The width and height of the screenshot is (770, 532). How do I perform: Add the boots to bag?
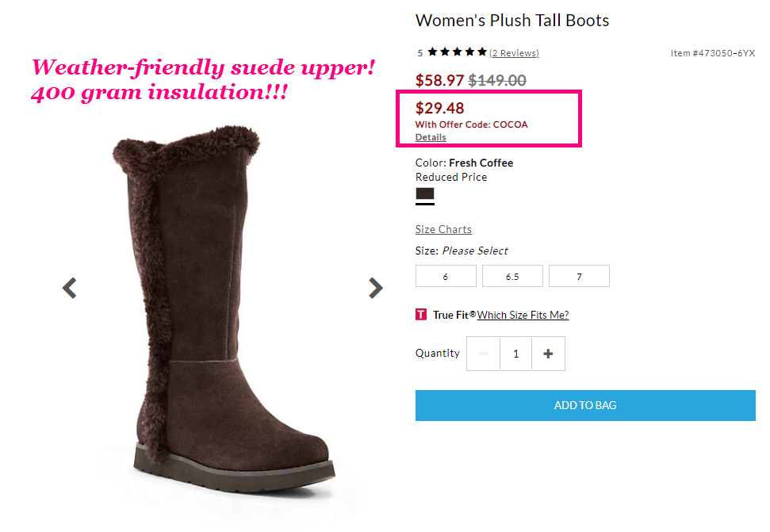click(x=585, y=405)
